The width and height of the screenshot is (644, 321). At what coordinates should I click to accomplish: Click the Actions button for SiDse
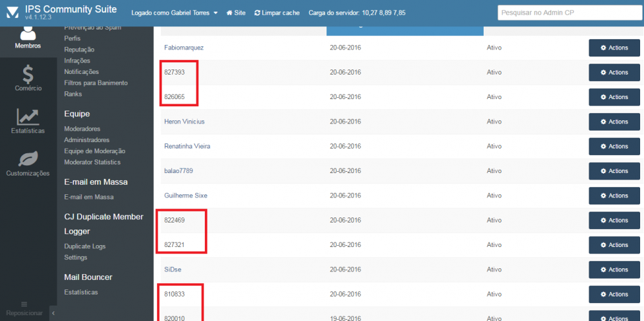614,270
